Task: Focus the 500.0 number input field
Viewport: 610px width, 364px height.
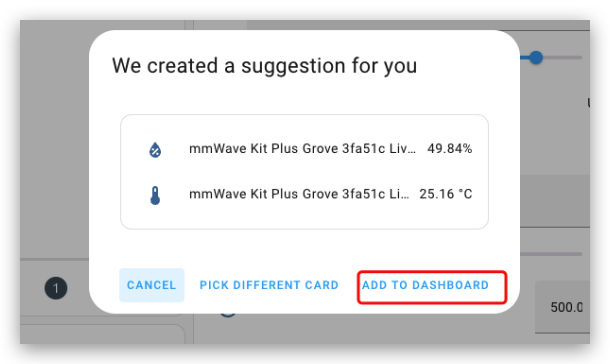Action: pos(563,307)
